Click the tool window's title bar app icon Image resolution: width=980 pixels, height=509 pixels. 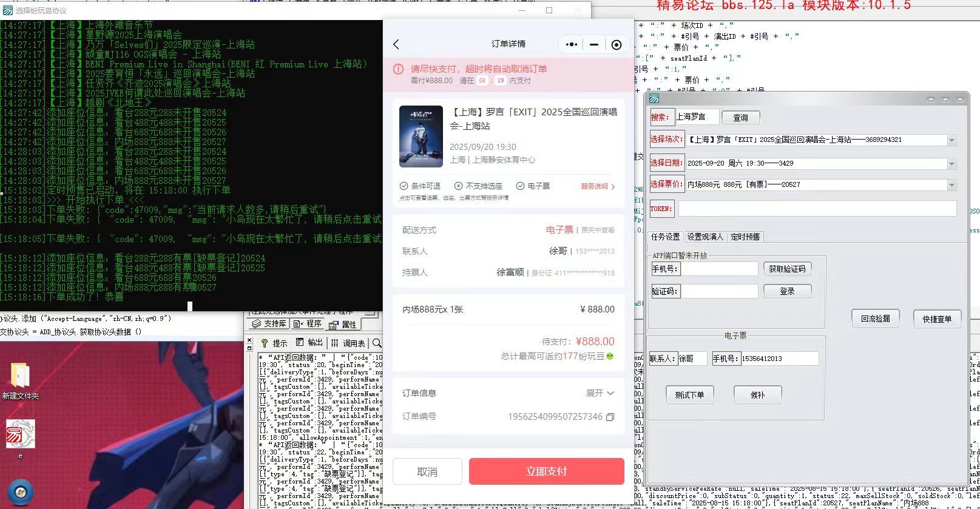click(x=654, y=99)
